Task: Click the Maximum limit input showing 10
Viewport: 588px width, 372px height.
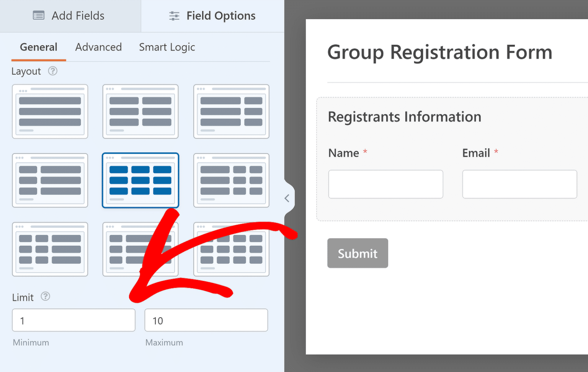Action: 206,320
